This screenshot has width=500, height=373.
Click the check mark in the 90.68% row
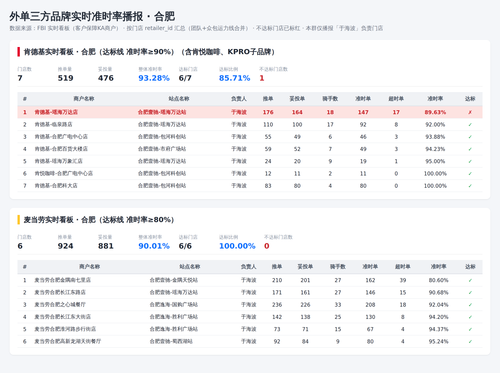click(x=470, y=293)
